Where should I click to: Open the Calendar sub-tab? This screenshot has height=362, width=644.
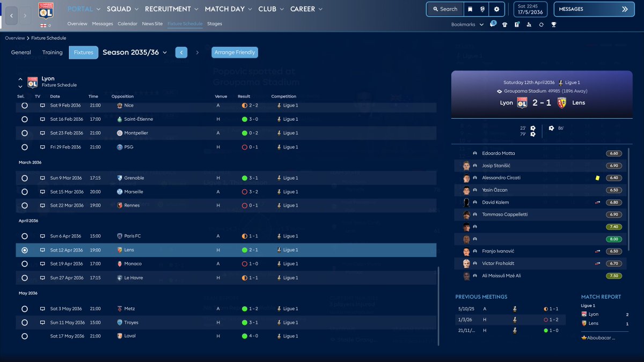127,24
